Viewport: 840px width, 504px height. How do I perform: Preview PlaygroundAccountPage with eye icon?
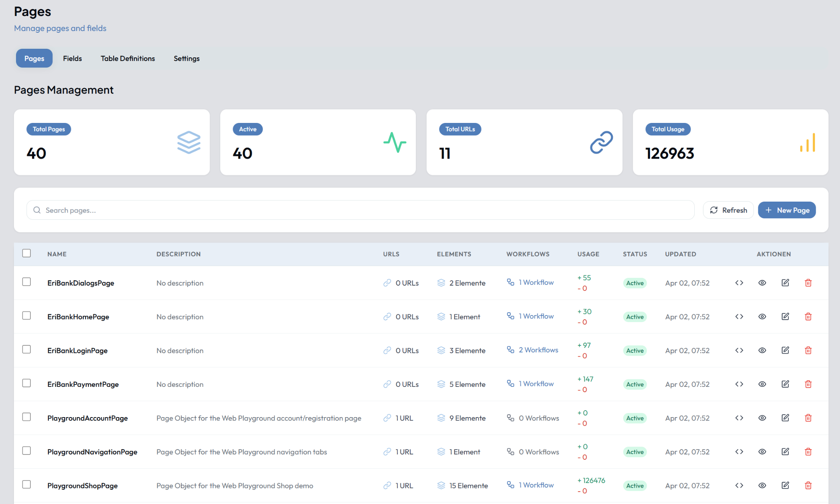point(762,418)
